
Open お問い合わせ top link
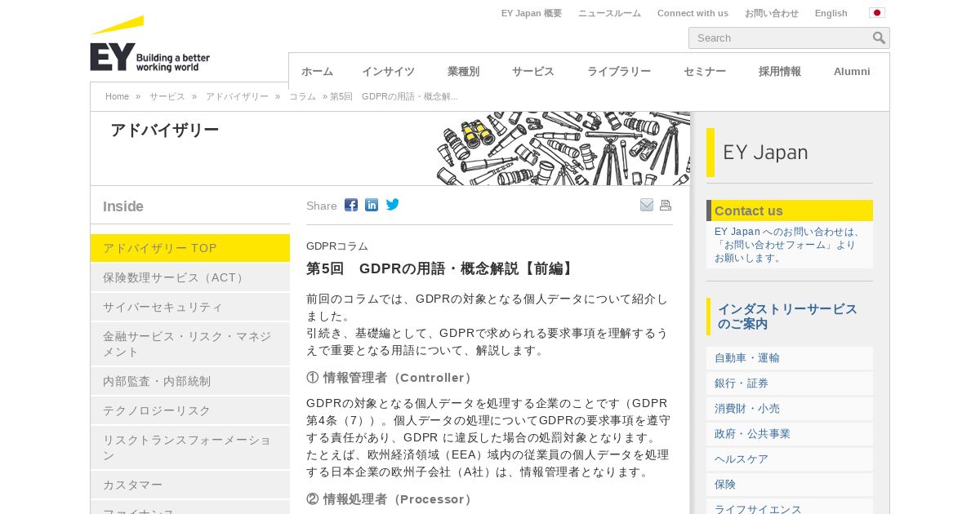(772, 13)
